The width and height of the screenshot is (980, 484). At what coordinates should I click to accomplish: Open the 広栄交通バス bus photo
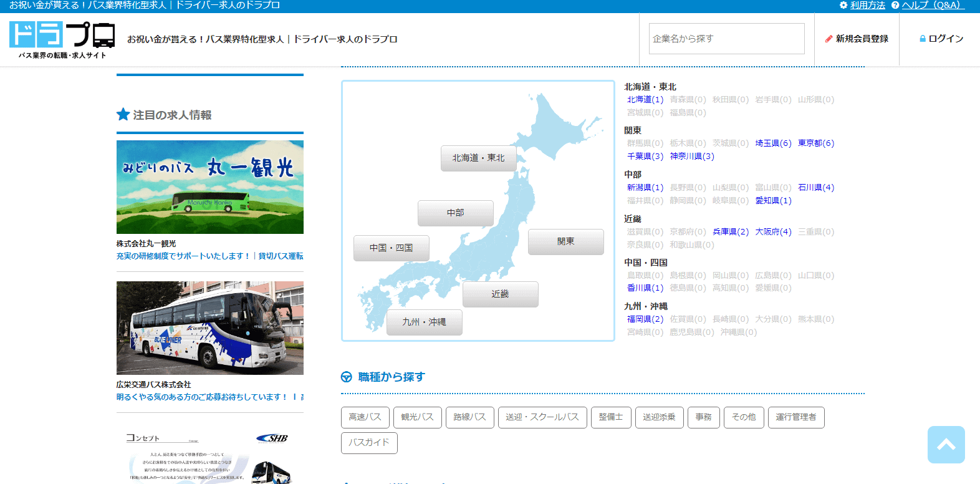(209, 328)
